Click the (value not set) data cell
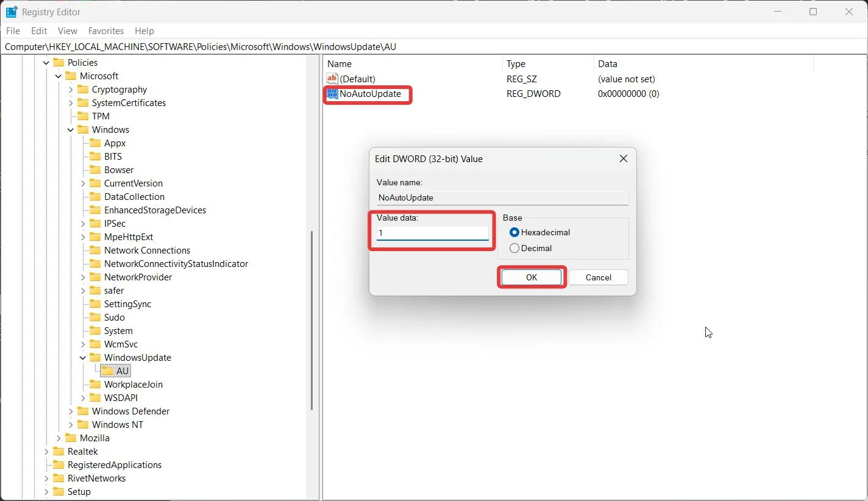 coord(627,79)
